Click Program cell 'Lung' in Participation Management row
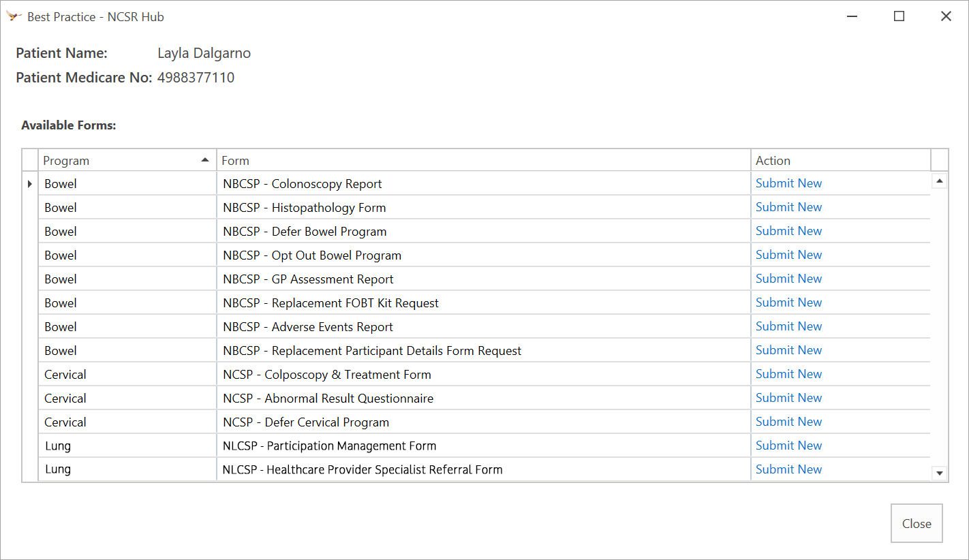Screen dimensions: 969x560 tap(127, 446)
